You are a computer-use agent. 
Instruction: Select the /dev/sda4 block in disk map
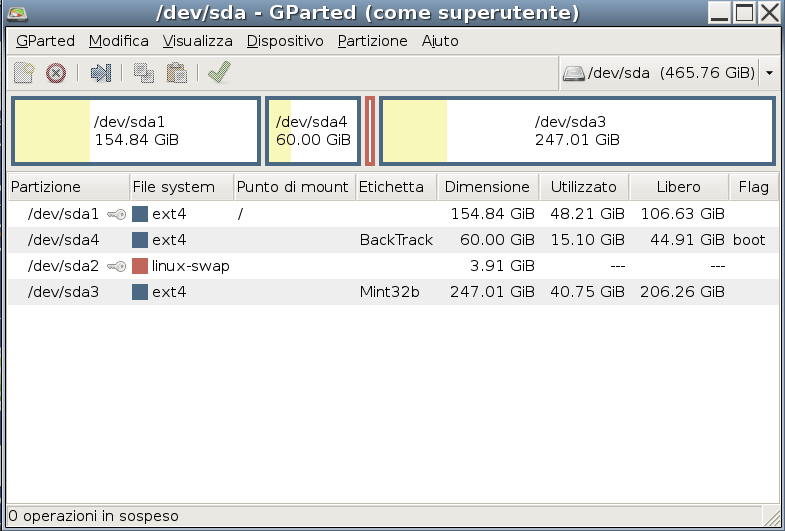(312, 131)
